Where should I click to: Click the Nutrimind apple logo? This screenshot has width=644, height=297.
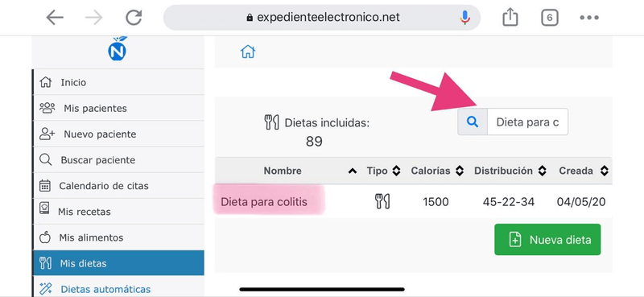[x=118, y=49]
